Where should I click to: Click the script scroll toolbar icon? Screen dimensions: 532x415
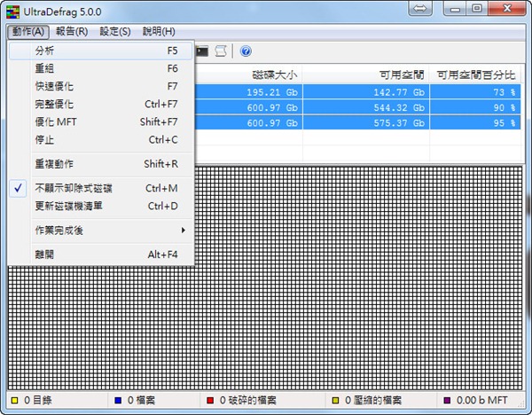[x=221, y=51]
